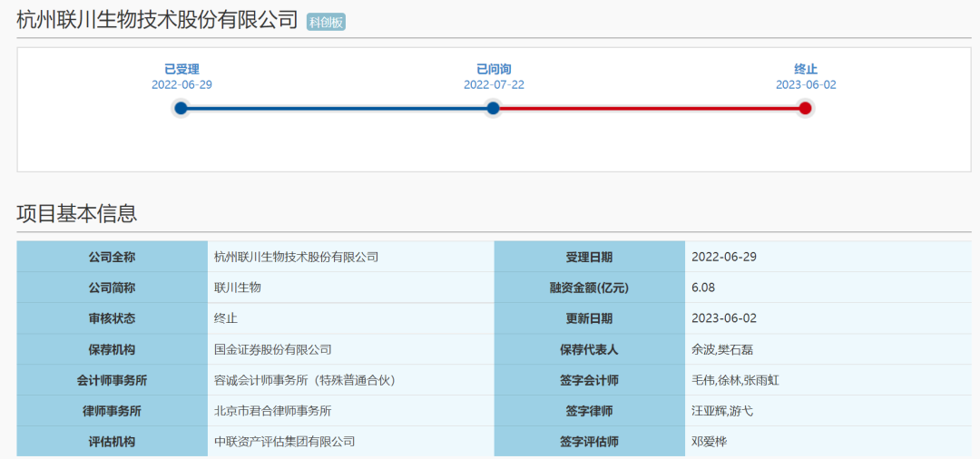Click the 融资金额 value 6.08

click(x=703, y=288)
